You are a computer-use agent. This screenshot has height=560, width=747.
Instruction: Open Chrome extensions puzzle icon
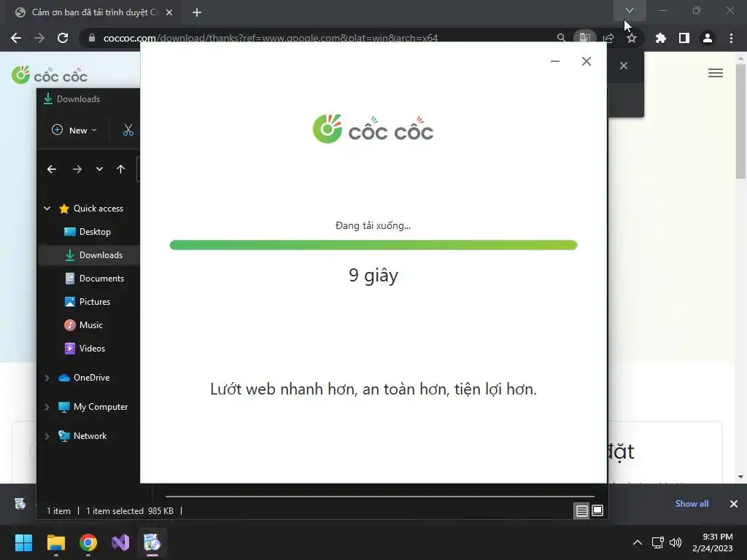click(660, 38)
